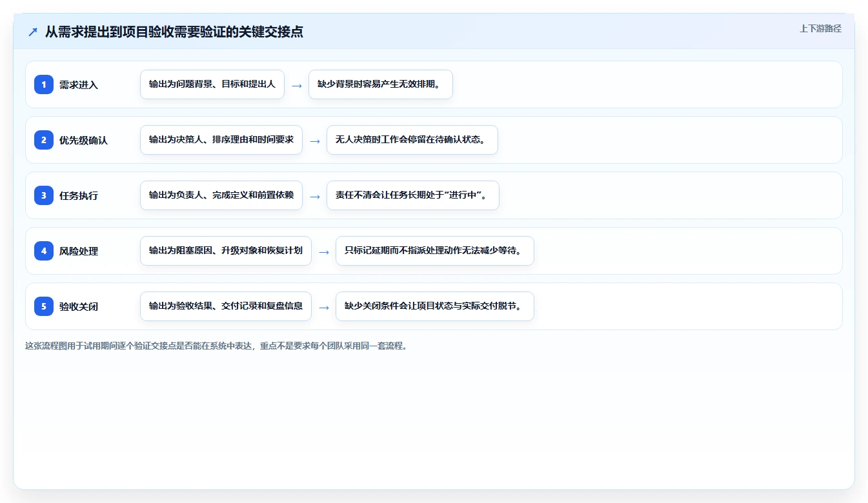
Task: Click the 缺少关闭条件会让项目状态脱节 box
Action: pyautogui.click(x=435, y=306)
